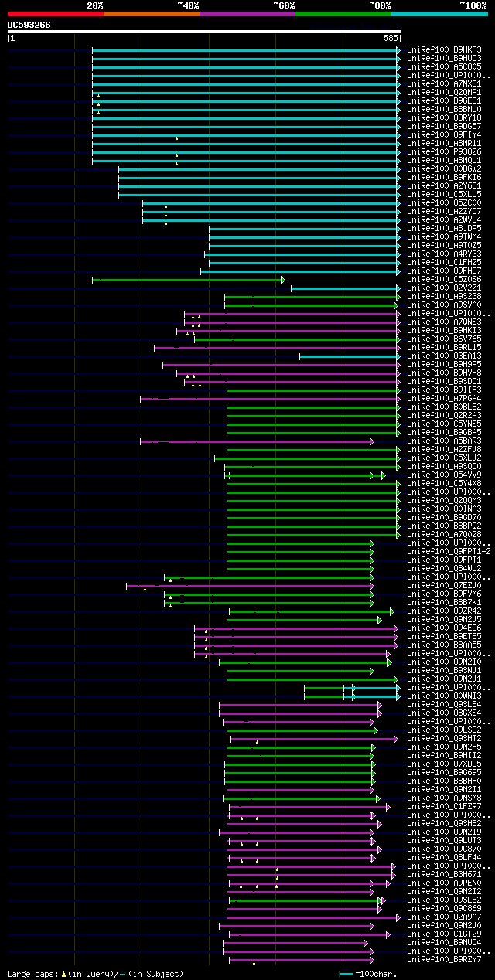
Task: Select label UniRef100_Q9FIY4
Action: tap(444, 135)
